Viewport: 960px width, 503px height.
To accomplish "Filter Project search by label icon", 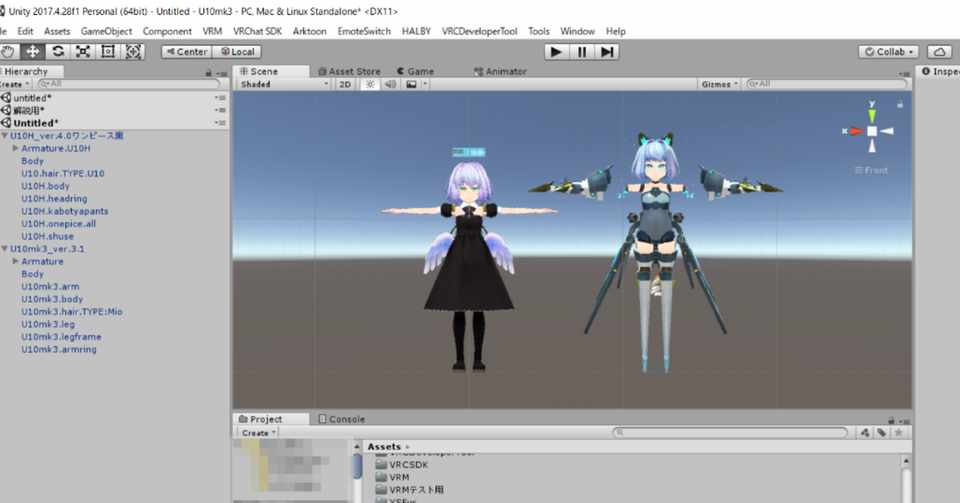I will [x=881, y=433].
